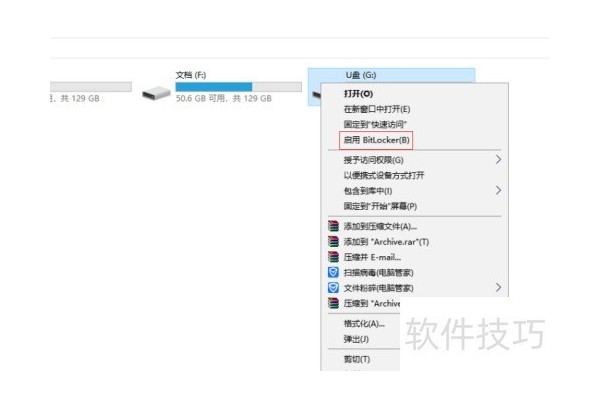Click the WinRAR icon beside 添加到 "Archive.rar"(T)

pyautogui.click(x=333, y=242)
